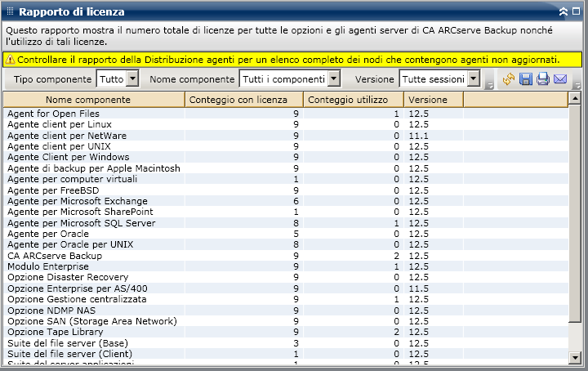This screenshot has height=371, width=588.
Task: Save the report using the floppy disk icon
Action: pos(526,79)
